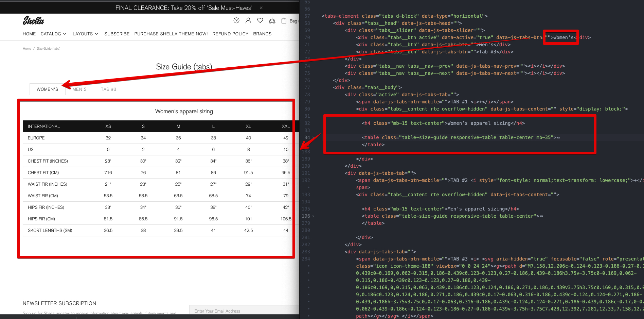
Task: Click the EUROPE row label
Action: pos(36,138)
